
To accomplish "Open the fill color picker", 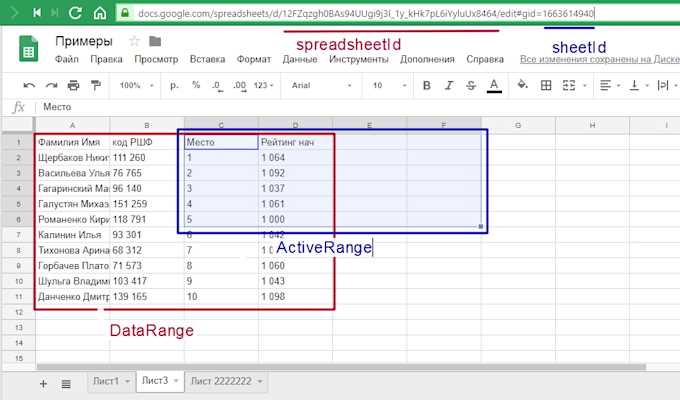I will [523, 85].
